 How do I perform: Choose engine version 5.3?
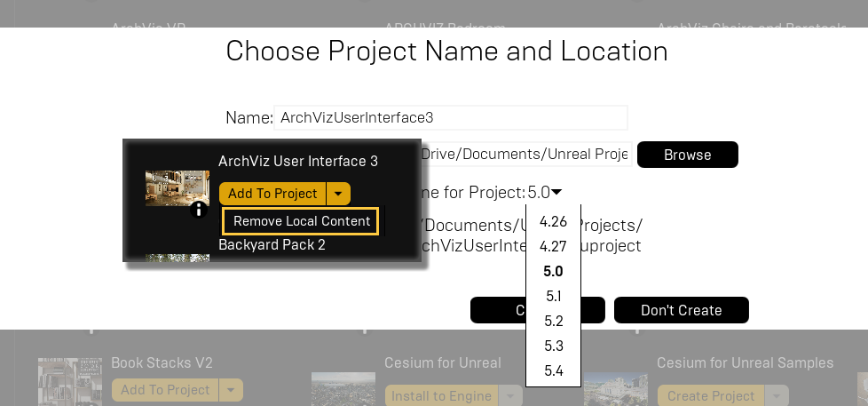pyautogui.click(x=553, y=346)
